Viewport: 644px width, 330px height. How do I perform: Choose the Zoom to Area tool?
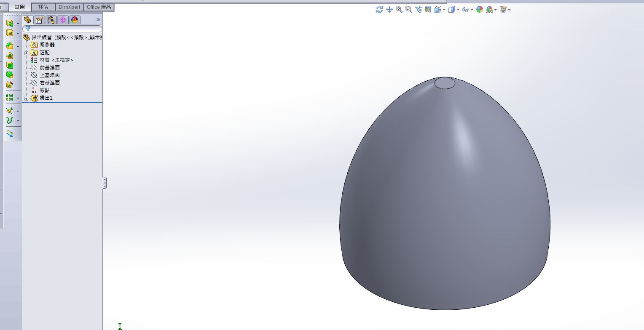408,9
